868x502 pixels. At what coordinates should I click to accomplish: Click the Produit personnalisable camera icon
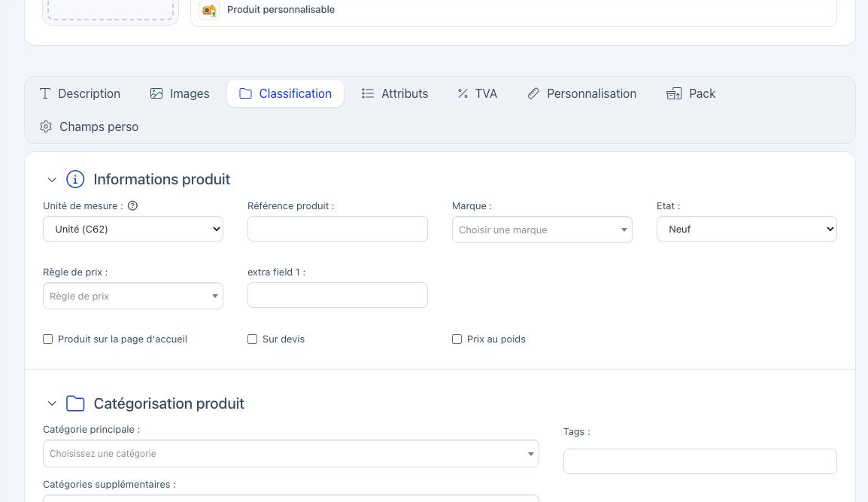[209, 10]
